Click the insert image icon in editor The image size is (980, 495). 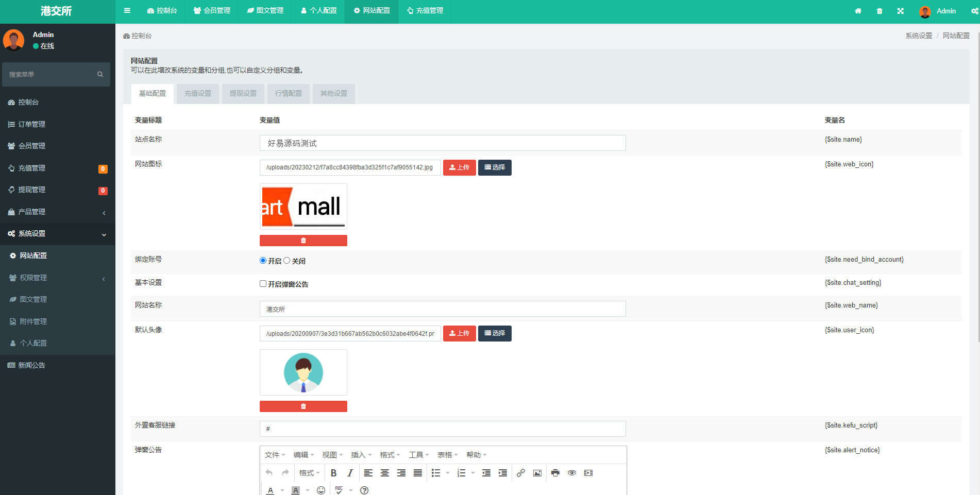[537, 473]
